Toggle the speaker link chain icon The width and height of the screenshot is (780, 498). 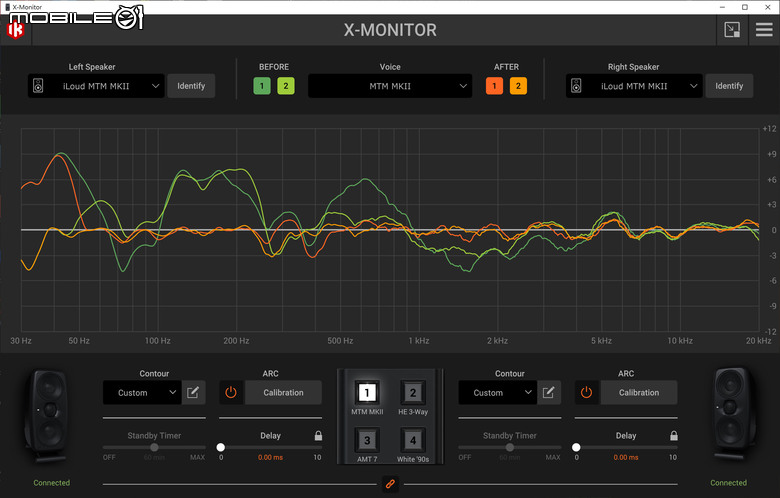(390, 484)
